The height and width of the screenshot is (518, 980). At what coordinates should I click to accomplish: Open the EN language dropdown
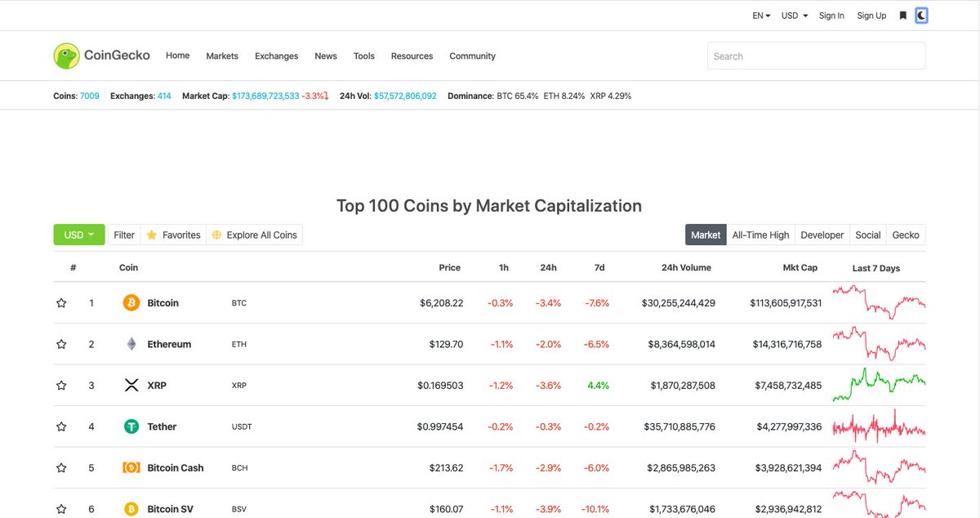click(761, 16)
